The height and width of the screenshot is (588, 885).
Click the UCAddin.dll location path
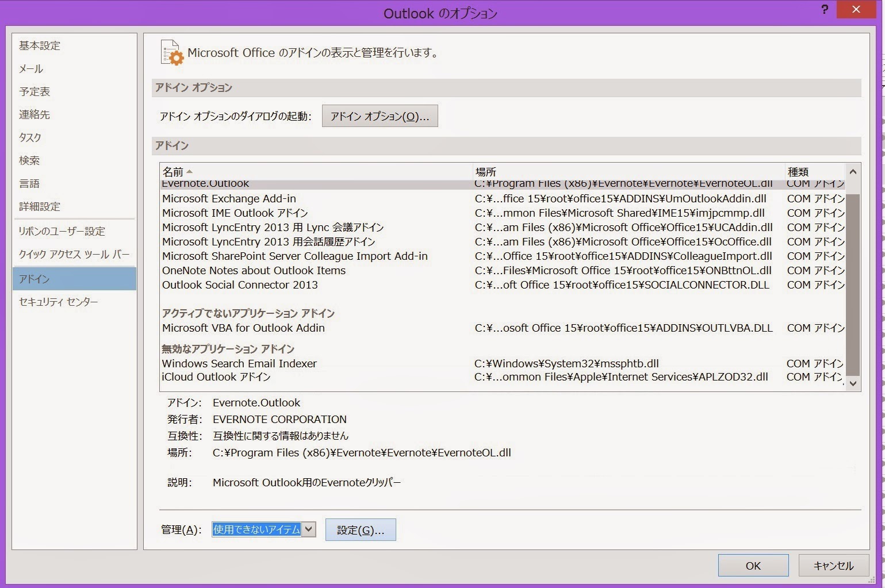pyautogui.click(x=623, y=228)
